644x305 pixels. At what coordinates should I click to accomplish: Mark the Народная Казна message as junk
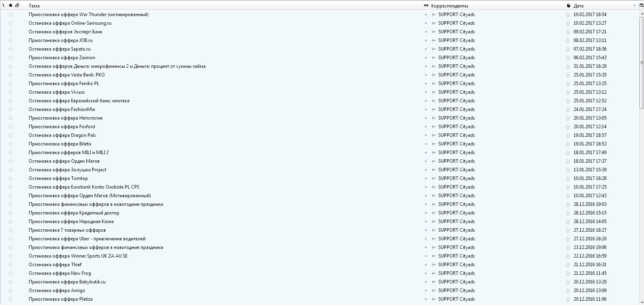568,221
